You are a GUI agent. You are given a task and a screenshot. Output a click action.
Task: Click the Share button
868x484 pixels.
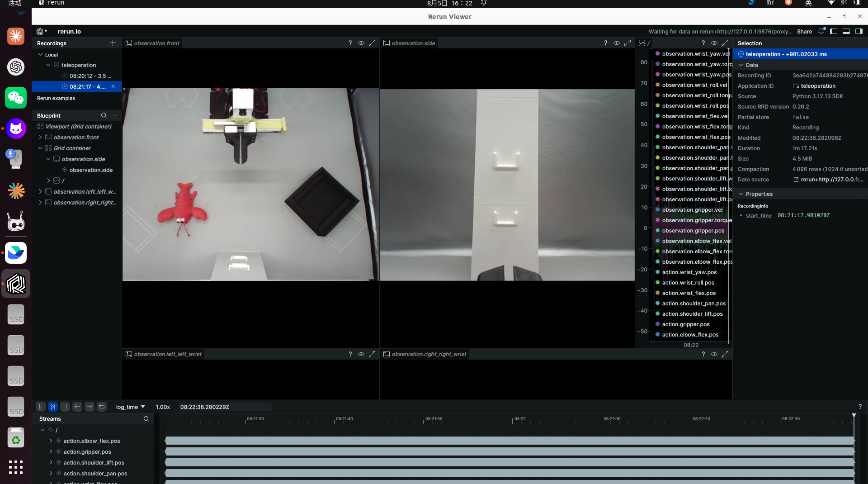(804, 31)
